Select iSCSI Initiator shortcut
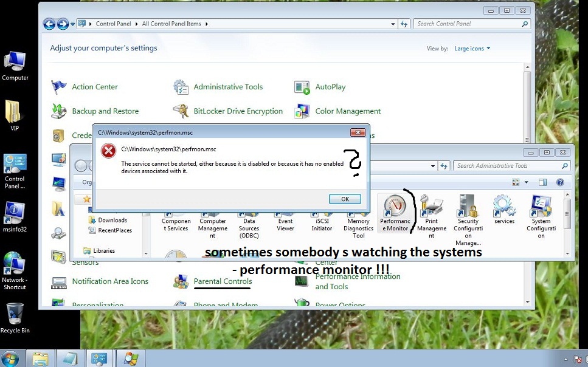The height and width of the screenshot is (367, 588). point(322,221)
